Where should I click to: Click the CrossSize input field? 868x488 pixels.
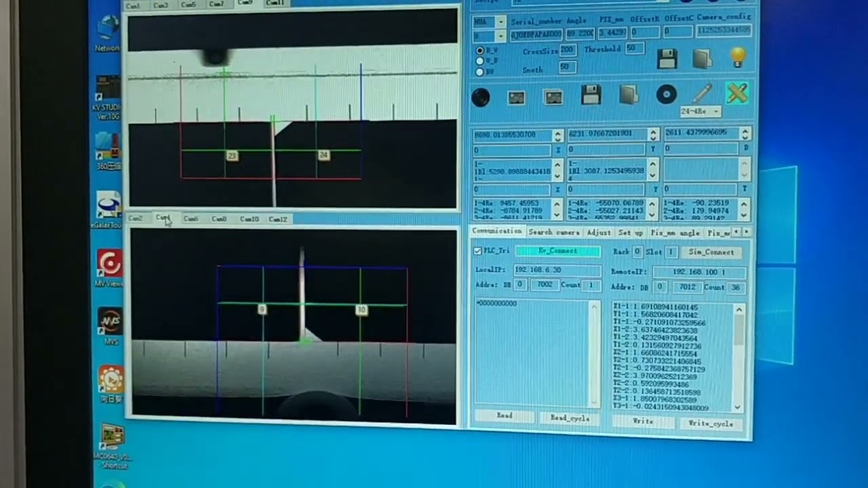tap(568, 50)
